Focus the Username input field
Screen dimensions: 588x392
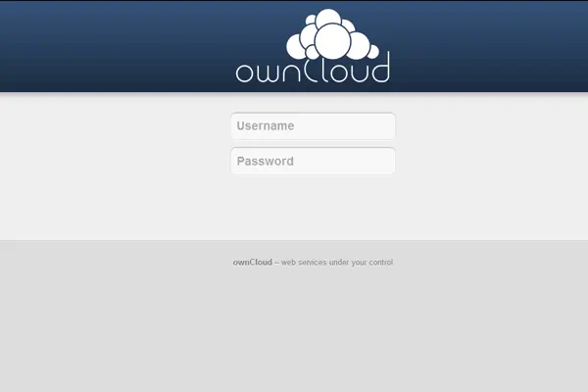pos(313,126)
